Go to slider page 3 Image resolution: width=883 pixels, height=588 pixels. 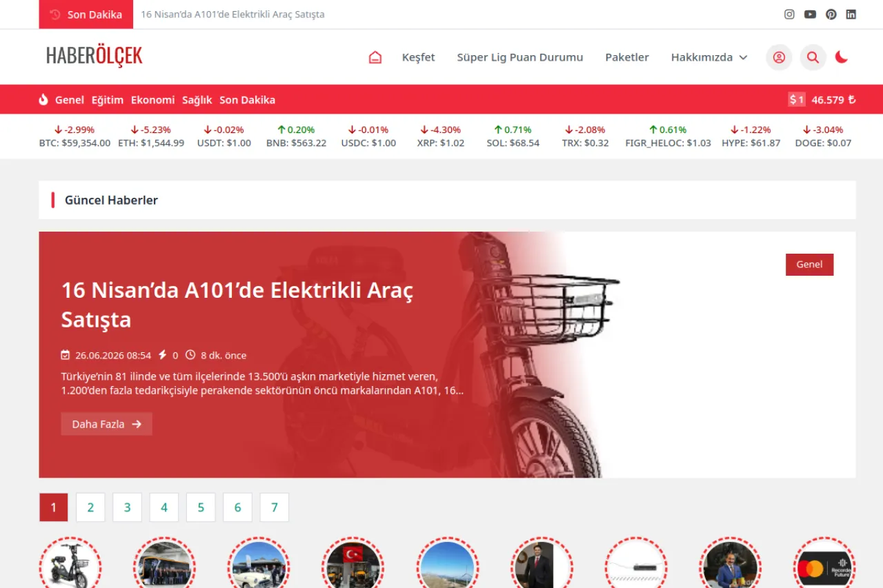[127, 507]
